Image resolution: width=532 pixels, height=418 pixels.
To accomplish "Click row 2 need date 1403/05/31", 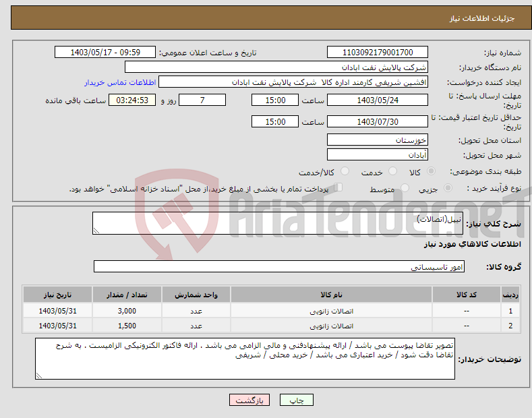I will 58,326.
